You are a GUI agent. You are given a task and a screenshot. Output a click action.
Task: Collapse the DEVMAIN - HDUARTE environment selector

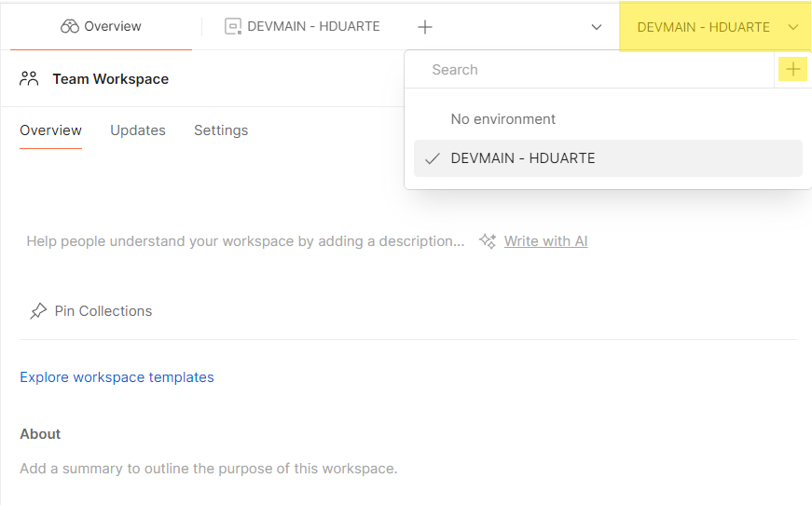click(x=715, y=27)
